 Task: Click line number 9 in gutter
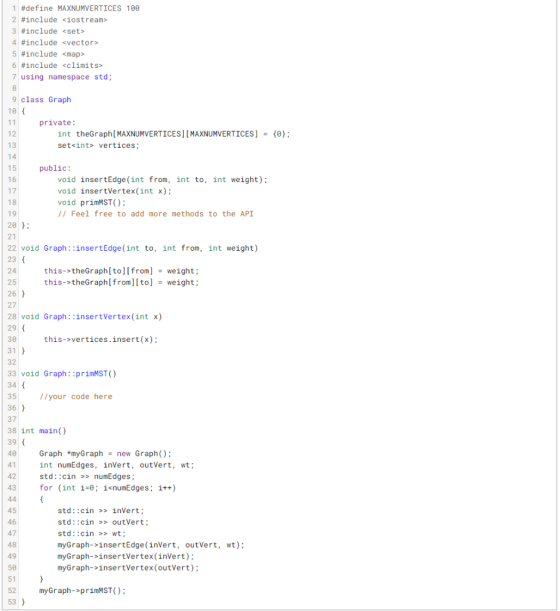14,100
